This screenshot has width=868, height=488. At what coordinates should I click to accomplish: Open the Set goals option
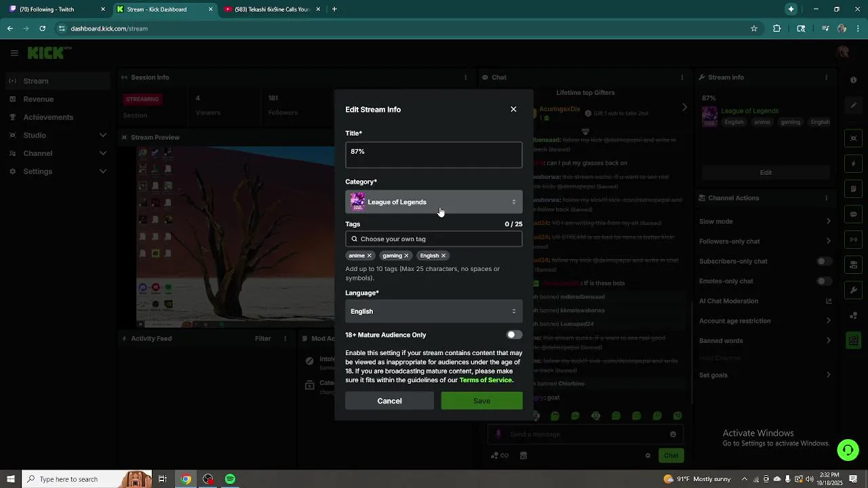(766, 375)
